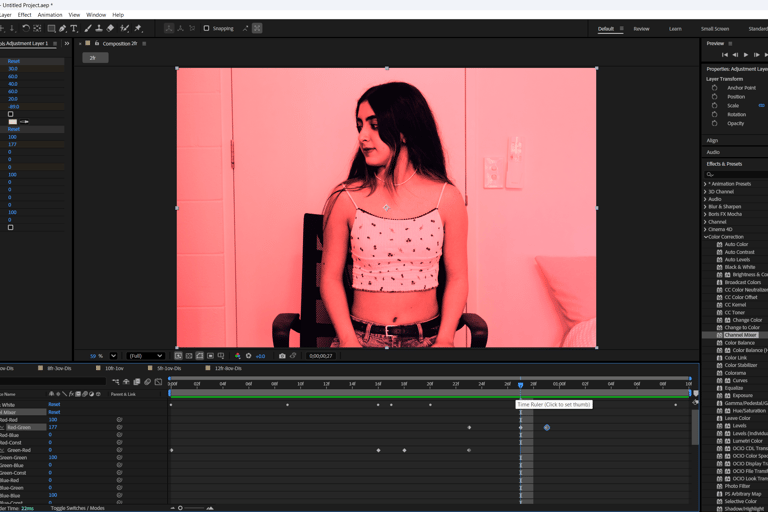This screenshot has height=512, width=768.
Task: Click the Blue-Blue property pick whip
Action: click(119, 495)
